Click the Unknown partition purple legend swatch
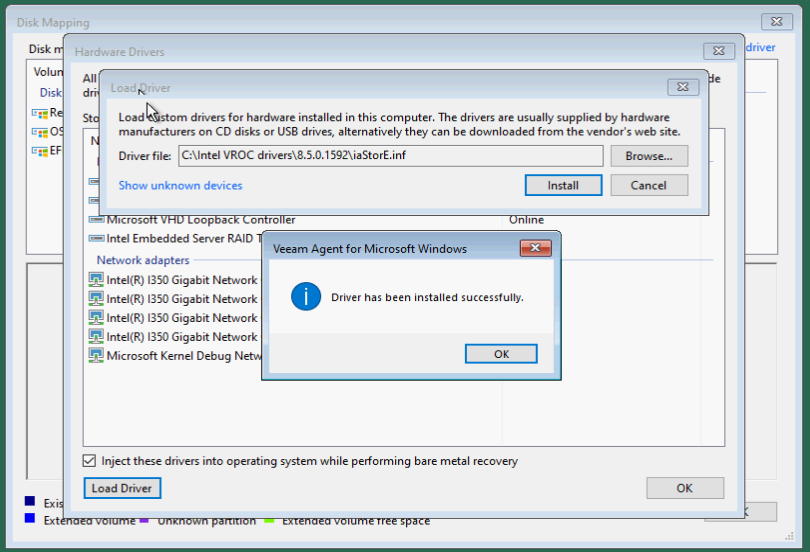 tap(144, 521)
